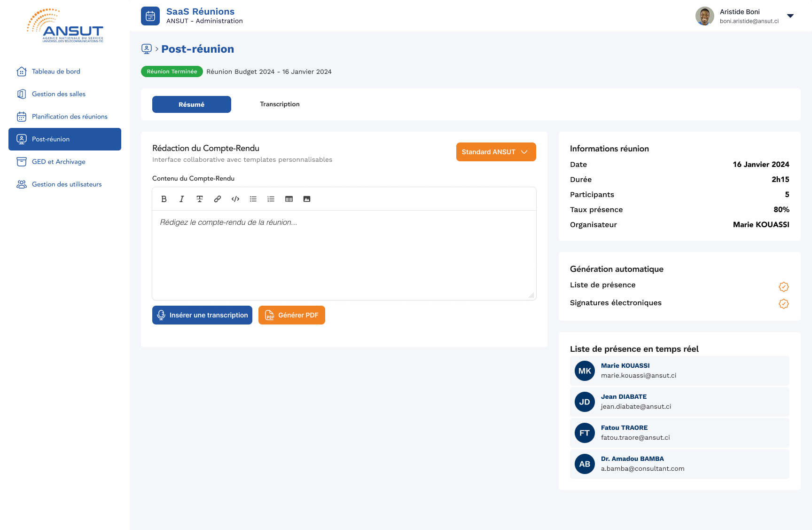Click the date value 16 Janvier 2024

761,165
